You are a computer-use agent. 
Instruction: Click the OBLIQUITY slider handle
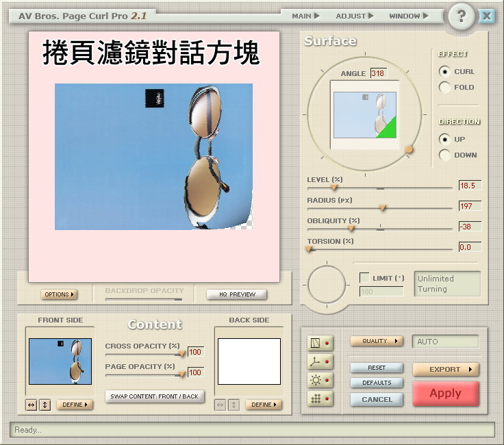pos(351,229)
